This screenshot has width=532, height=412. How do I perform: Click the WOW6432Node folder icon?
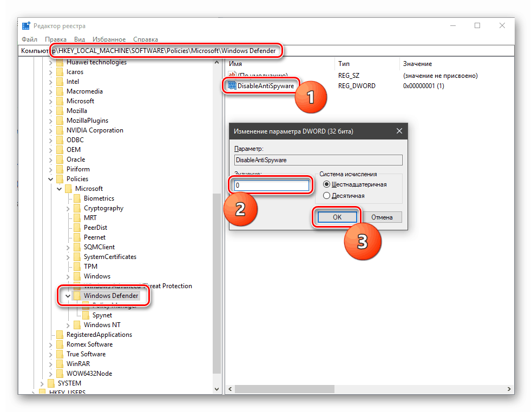coord(60,374)
